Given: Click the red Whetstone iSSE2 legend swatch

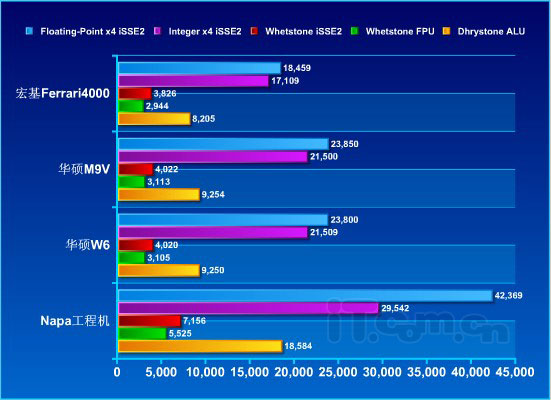Looking at the screenshot, I should pyautogui.click(x=254, y=31).
